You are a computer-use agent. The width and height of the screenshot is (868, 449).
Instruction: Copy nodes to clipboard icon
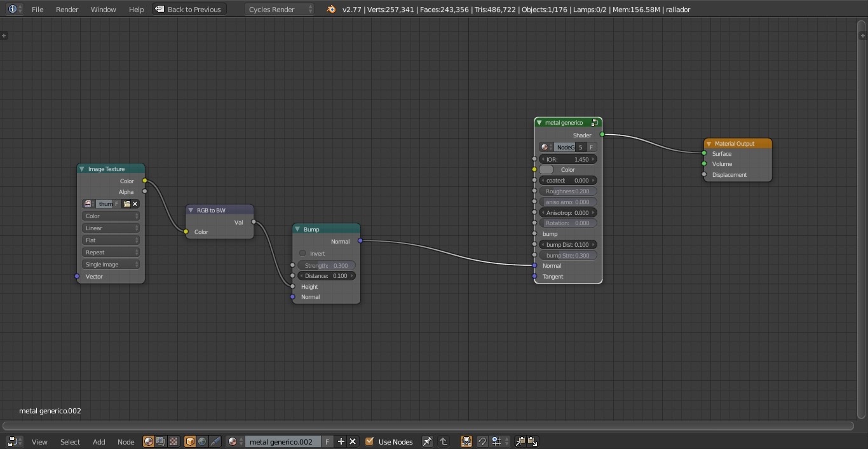coord(520,441)
